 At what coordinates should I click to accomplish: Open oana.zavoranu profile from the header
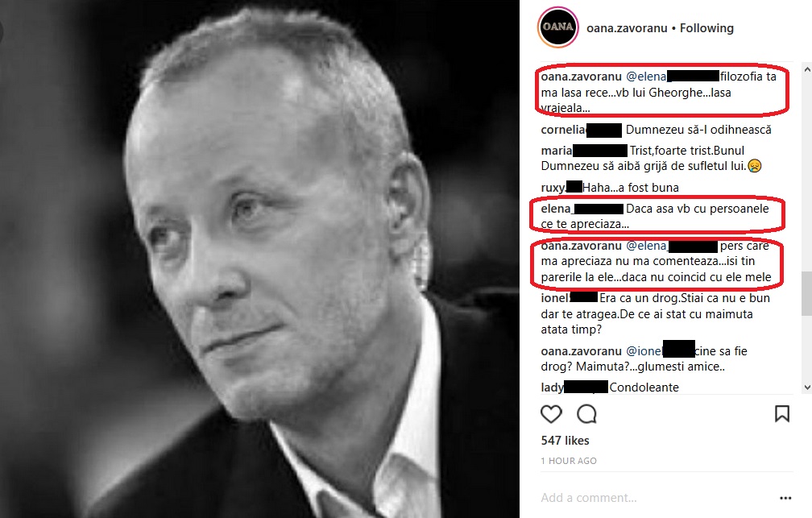627,28
